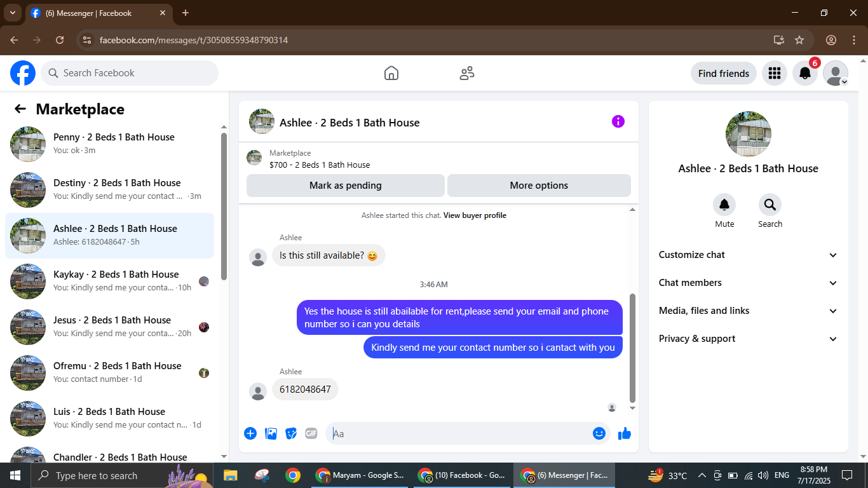Screen dimensions: 868x488
Task: Open Jesus's 2 Beds 1 Bath chat
Action: point(110,326)
